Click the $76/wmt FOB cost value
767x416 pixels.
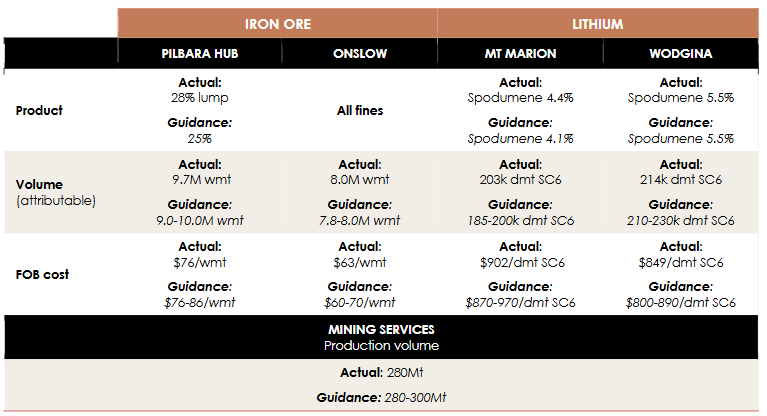(200, 263)
